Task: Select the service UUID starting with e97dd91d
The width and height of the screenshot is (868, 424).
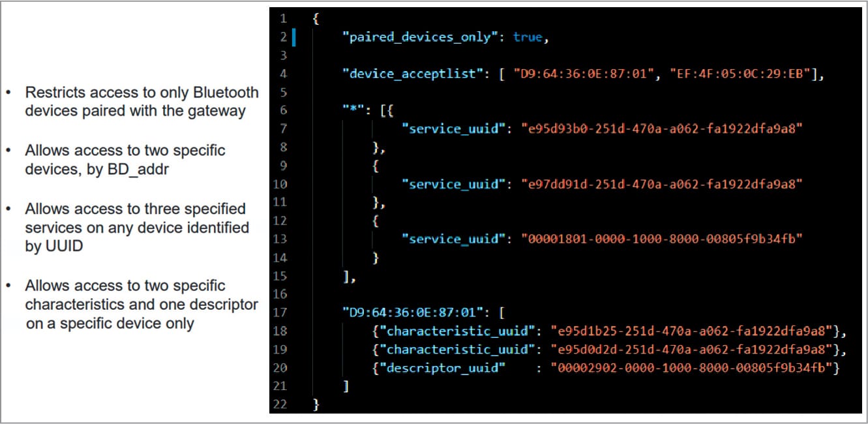Action: [x=661, y=184]
